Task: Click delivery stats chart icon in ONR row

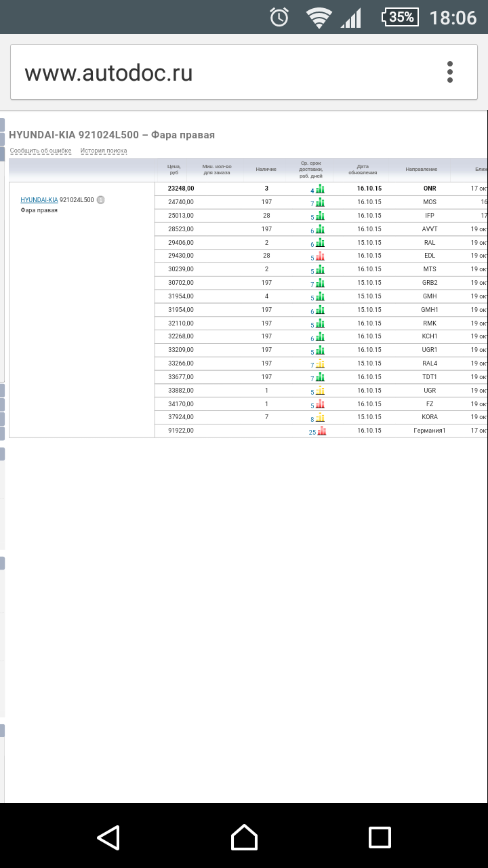Action: click(320, 189)
